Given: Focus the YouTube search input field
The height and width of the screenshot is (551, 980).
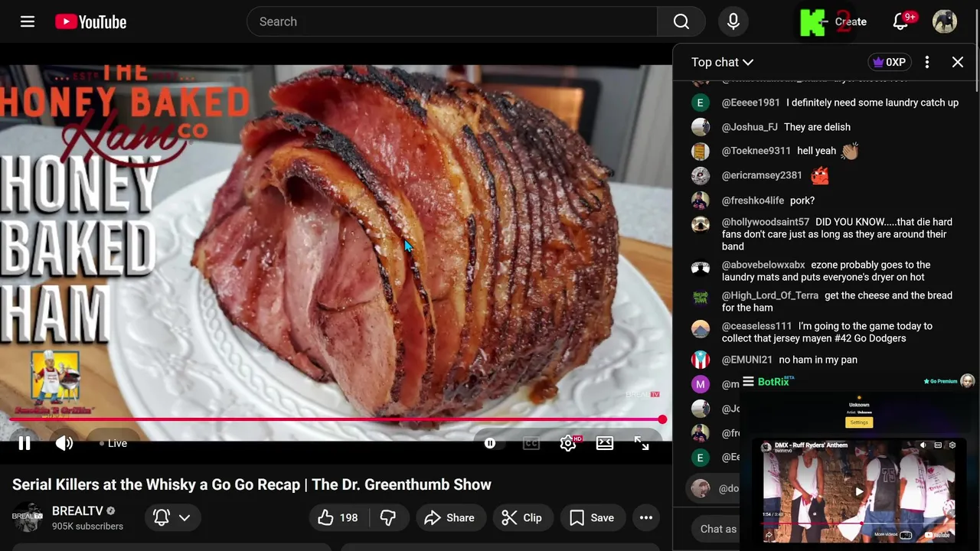Looking at the screenshot, I should click(452, 21).
